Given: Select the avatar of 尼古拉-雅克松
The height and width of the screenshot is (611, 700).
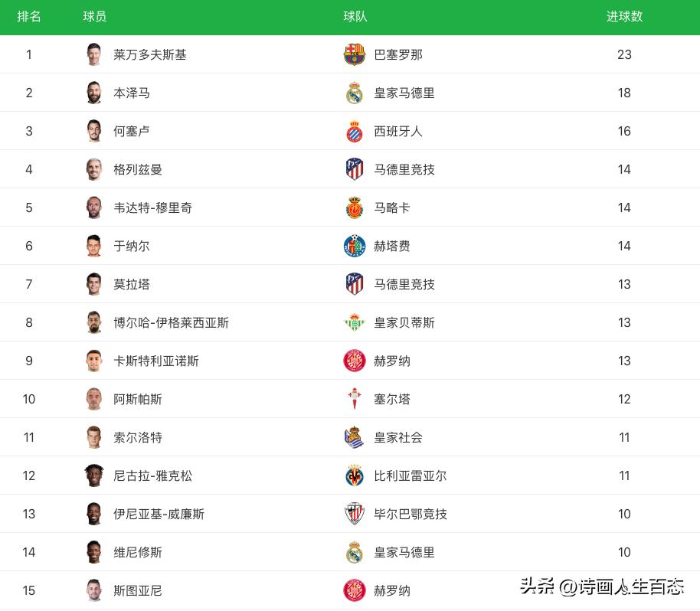Looking at the screenshot, I should tap(94, 475).
